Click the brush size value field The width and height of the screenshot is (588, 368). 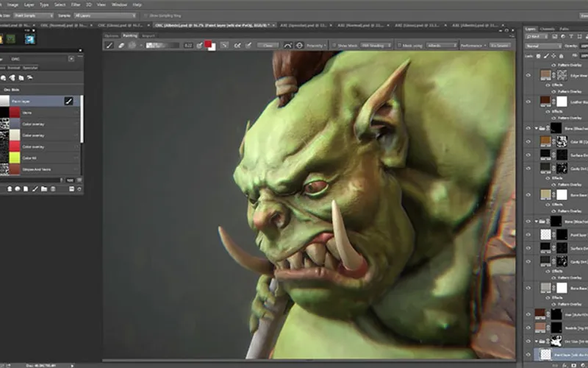[x=188, y=46]
